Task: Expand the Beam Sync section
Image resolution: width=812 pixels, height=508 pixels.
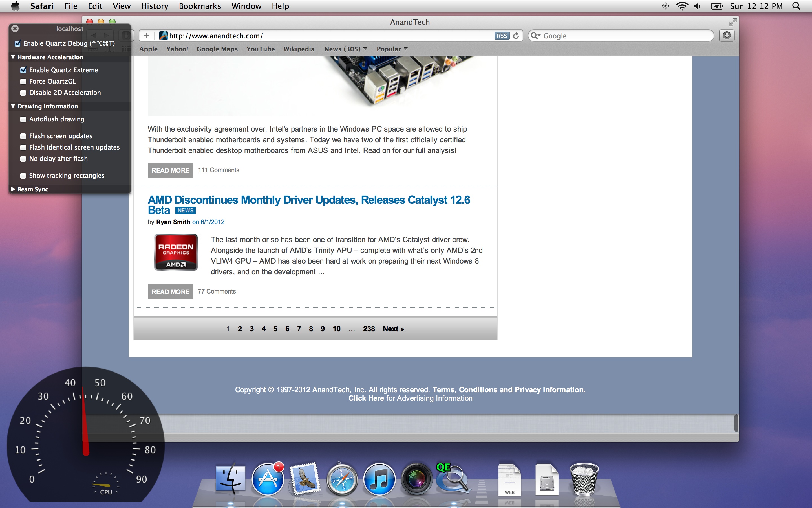Action: click(13, 189)
